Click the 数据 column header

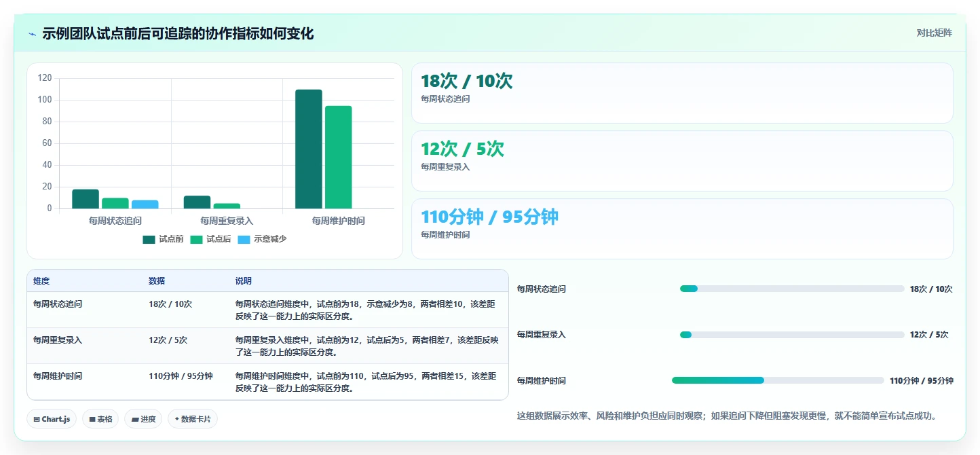(157, 281)
